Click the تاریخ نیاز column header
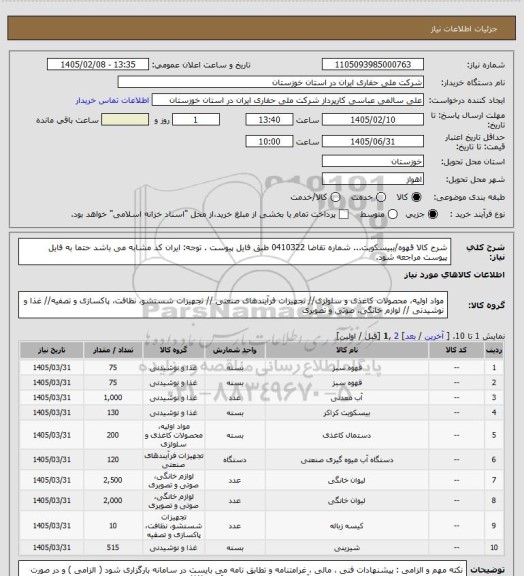 click(x=51, y=350)
